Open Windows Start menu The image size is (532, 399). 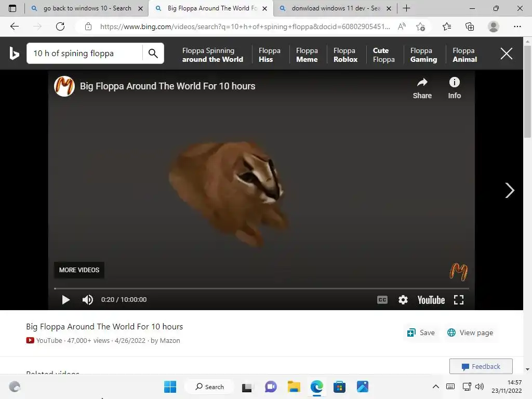170,387
